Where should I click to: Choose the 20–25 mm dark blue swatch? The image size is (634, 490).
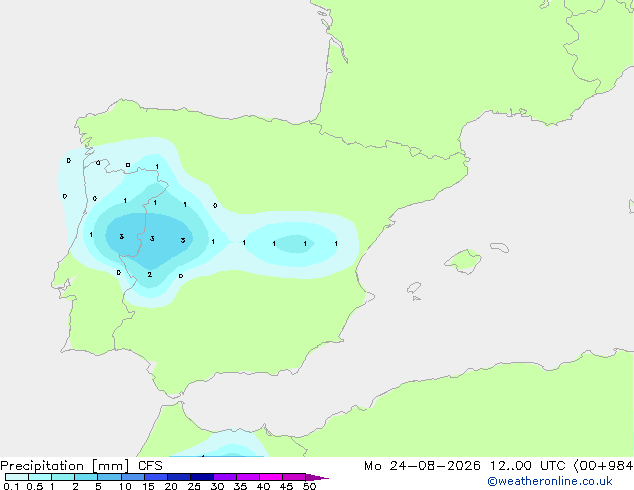point(179,477)
